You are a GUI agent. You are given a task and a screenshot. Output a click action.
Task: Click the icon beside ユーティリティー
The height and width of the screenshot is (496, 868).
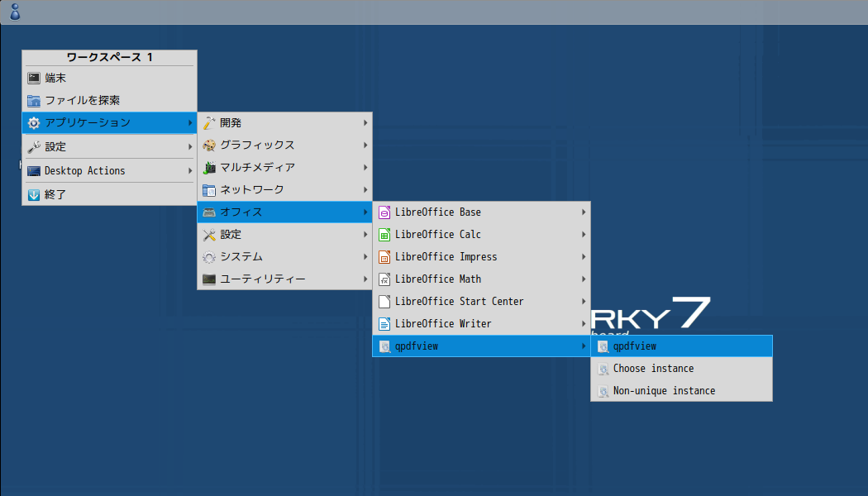point(208,279)
